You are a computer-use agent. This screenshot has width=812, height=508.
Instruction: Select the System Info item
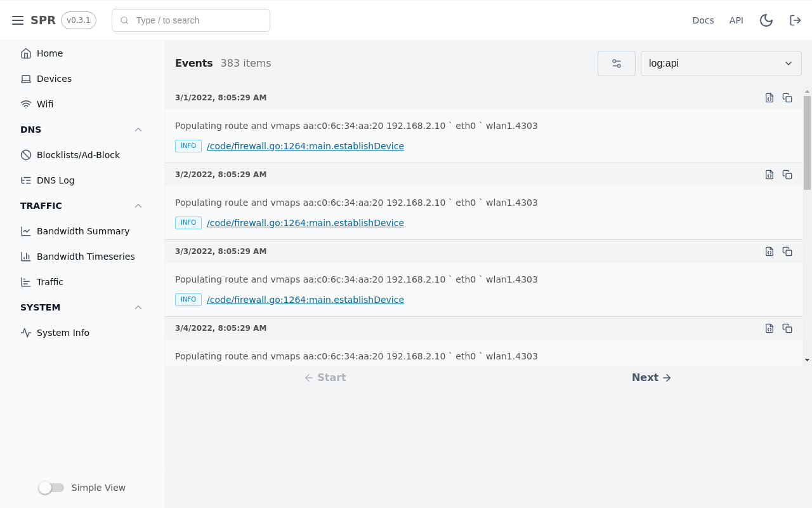point(63,332)
